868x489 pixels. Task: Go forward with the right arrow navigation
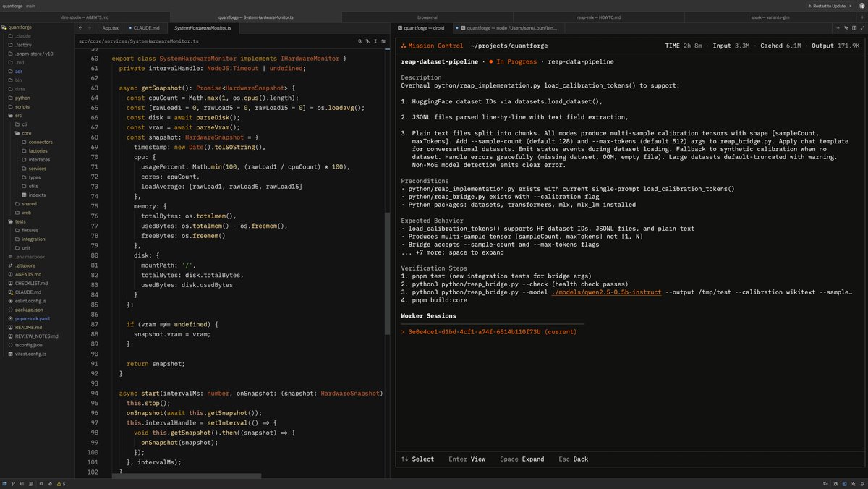click(90, 28)
